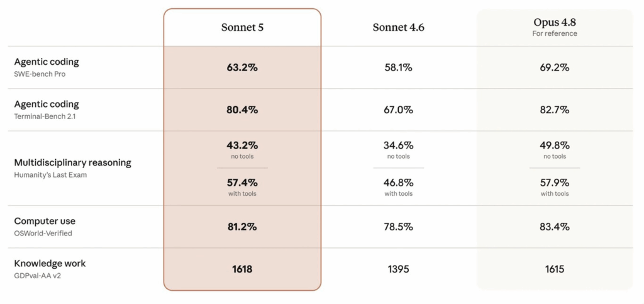The height and width of the screenshot is (304, 644).
Task: Select Opus 4.8's 69.2% agentic coding score
Action: 555,68
